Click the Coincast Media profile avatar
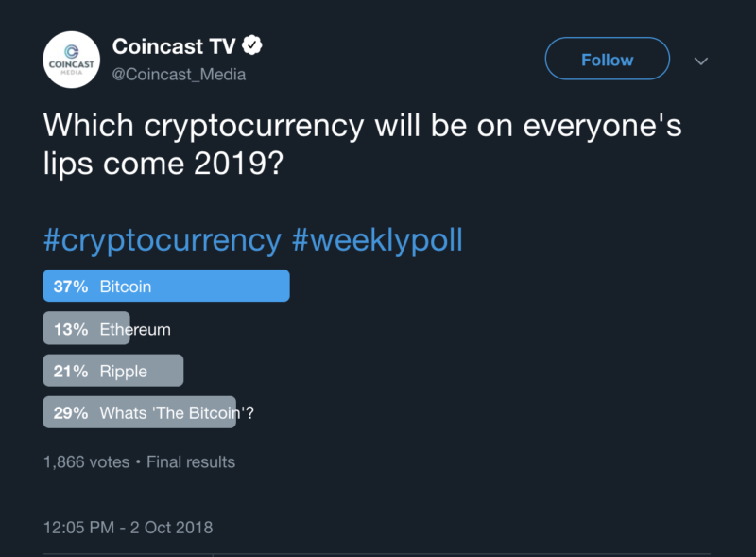Viewport: 756px width, 557px height. [72, 60]
